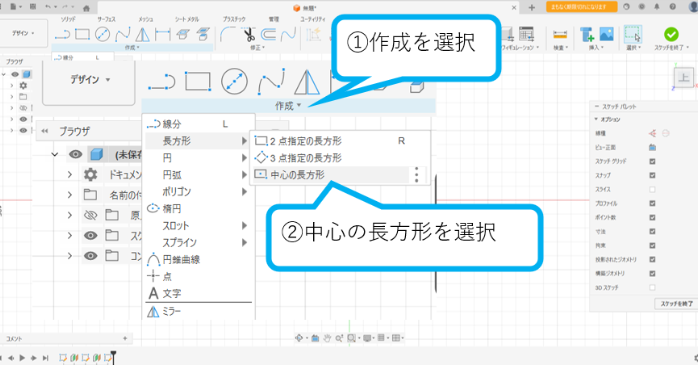Open the 修正 dropdown in ribbon
The width and height of the screenshot is (698, 365).
[257, 48]
